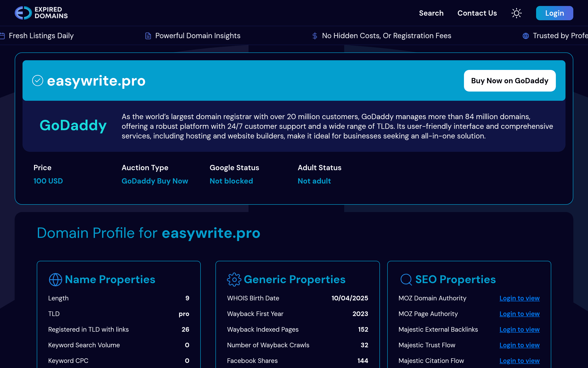
Task: Open the Contact Us page
Action: 477,13
